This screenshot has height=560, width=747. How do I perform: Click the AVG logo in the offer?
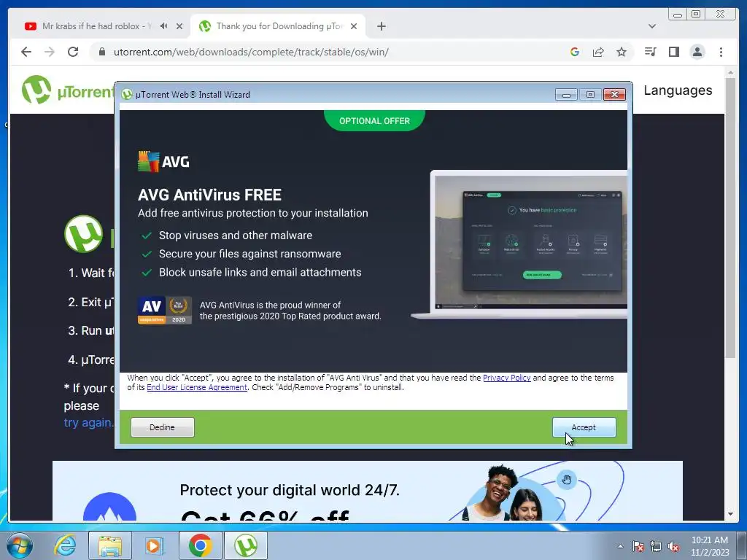pos(163,161)
